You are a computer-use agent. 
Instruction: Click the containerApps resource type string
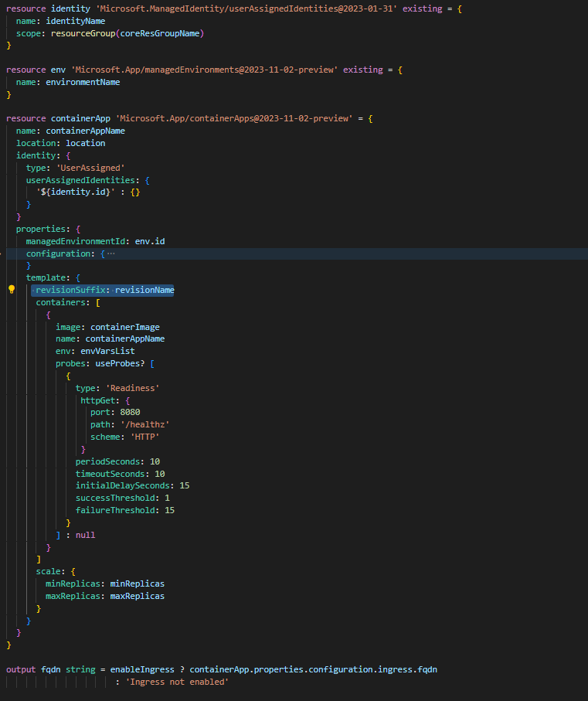point(234,118)
